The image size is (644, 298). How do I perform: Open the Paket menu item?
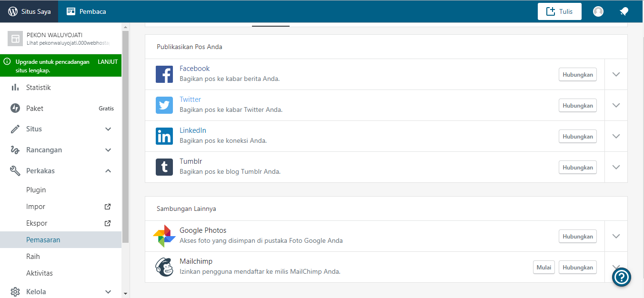pos(61,108)
